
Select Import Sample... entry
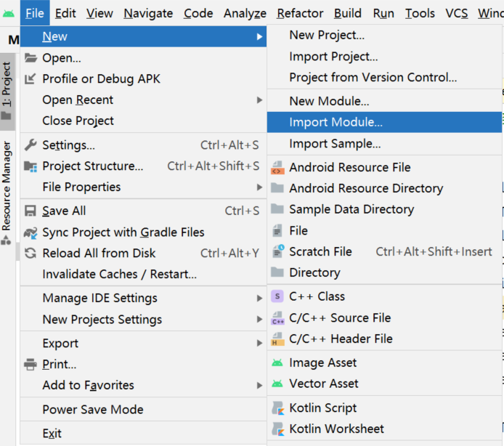384,144
